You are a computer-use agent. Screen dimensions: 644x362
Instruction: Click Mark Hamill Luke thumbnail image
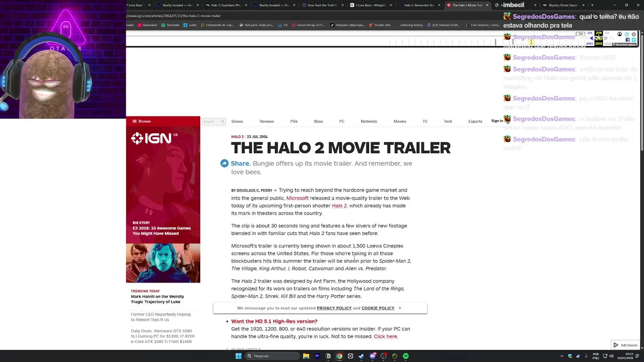coord(163,263)
